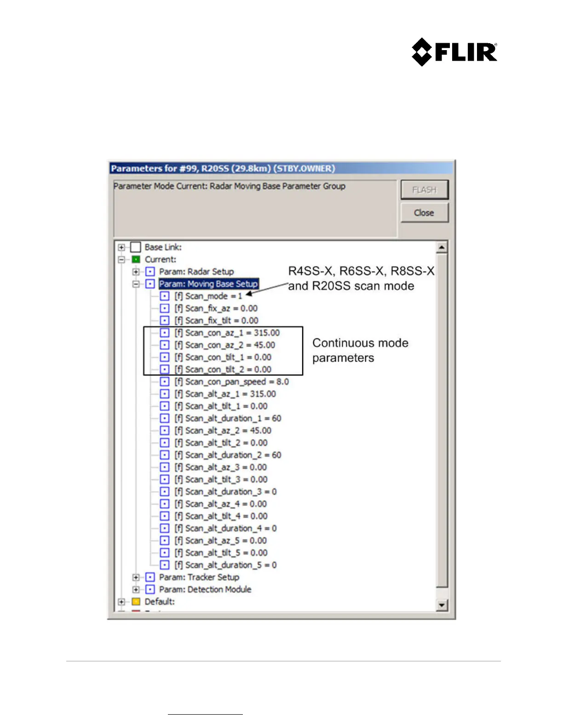Select the Scan_mode = 1 parameter

coord(208,296)
